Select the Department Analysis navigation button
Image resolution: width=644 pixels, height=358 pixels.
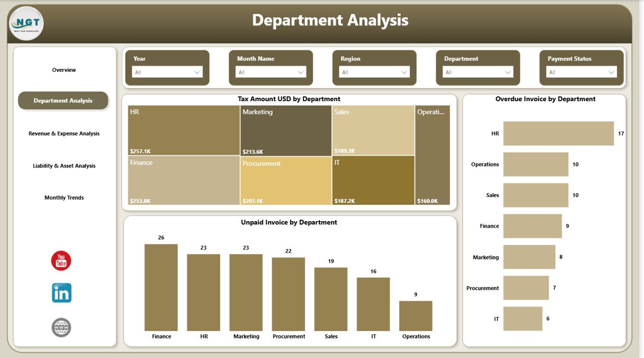point(63,101)
